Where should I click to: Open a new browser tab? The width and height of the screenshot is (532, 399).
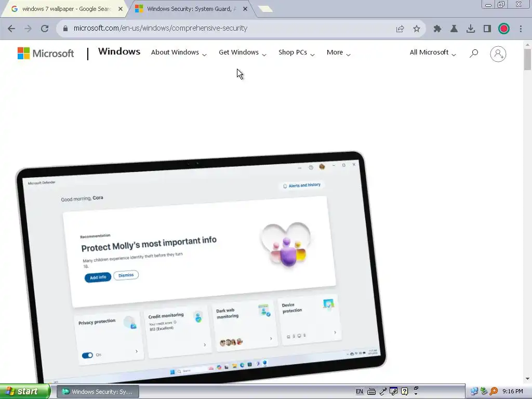(x=265, y=9)
